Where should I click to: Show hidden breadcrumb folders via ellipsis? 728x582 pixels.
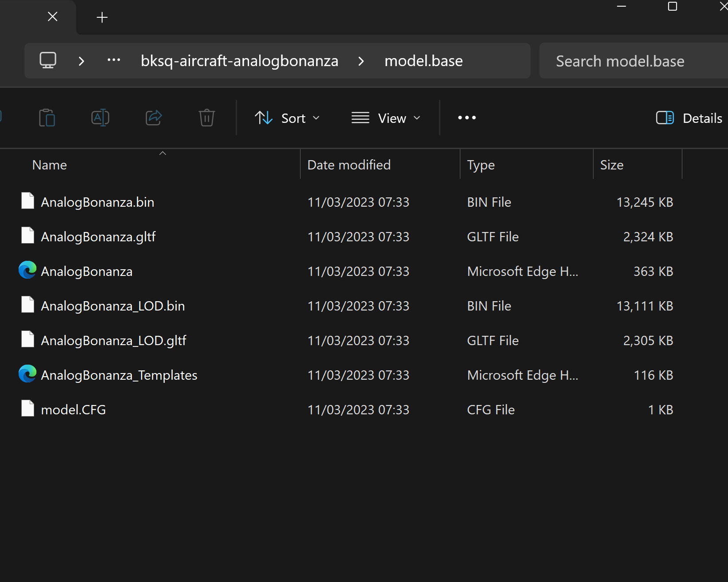[x=114, y=60]
